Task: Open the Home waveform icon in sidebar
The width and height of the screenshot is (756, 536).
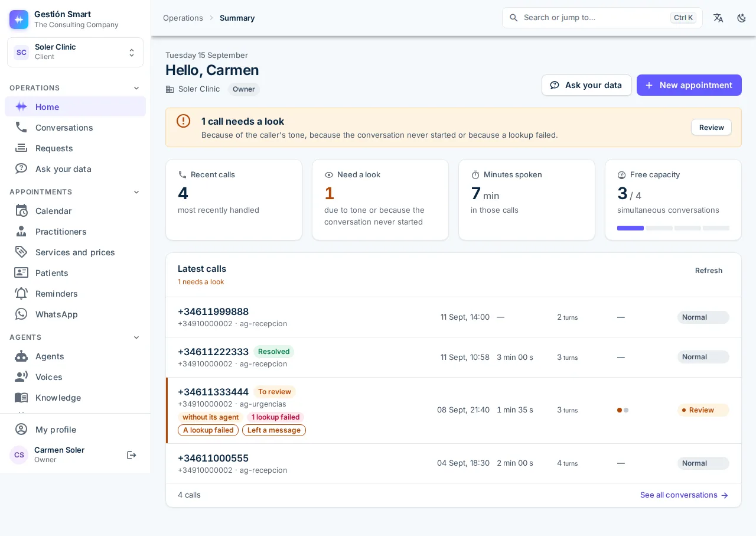Action: (21, 107)
